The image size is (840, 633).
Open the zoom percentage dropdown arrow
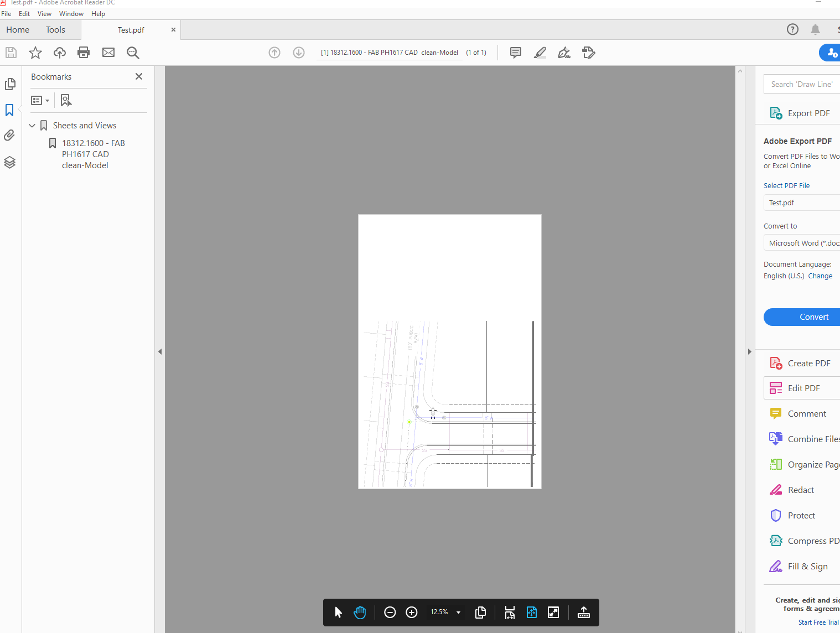(x=458, y=613)
